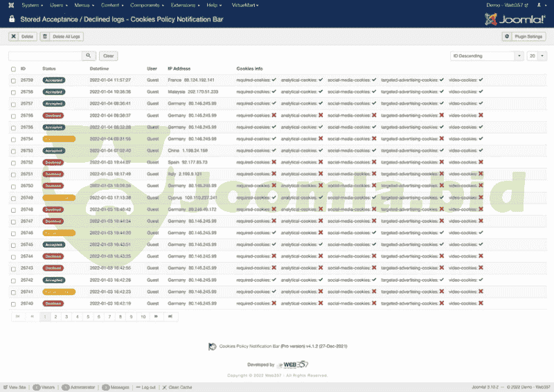Click the search magnifier icon button

click(x=89, y=55)
